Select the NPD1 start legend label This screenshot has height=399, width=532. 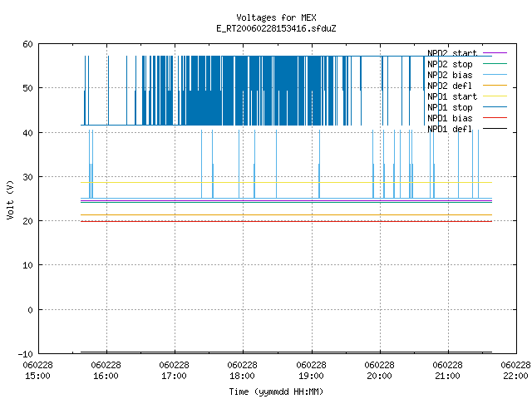(452, 96)
